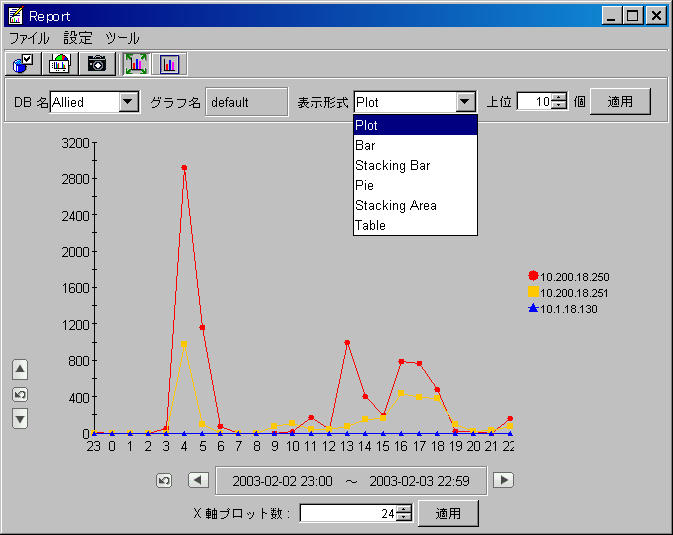Go to the next time period arrow
673x535 pixels.
click(503, 480)
